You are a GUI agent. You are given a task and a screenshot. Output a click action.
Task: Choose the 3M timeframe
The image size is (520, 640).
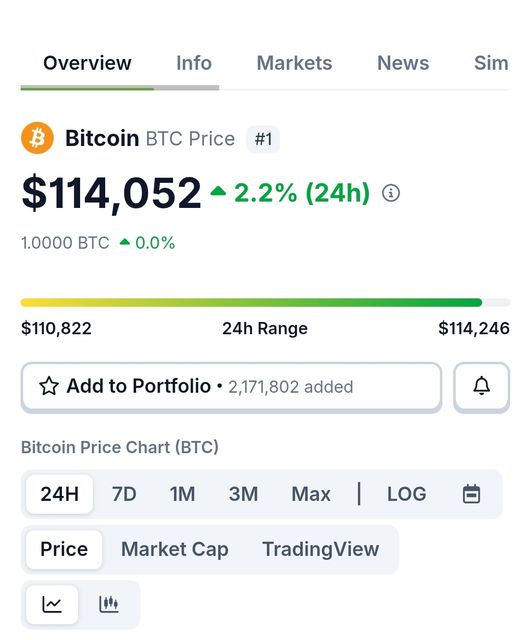tap(243, 494)
